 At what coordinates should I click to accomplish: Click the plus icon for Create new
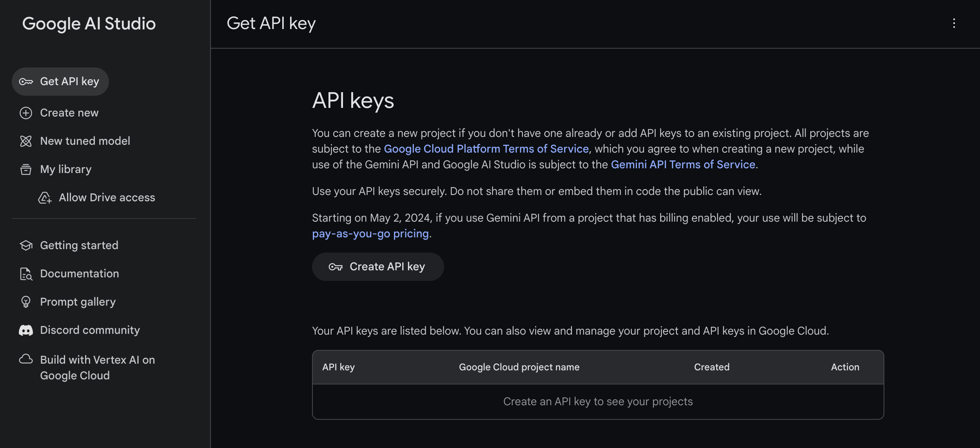(26, 113)
